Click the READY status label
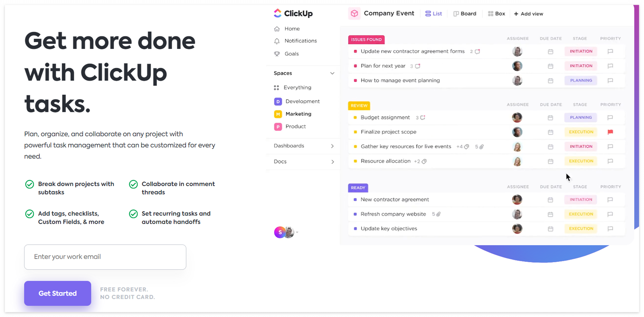644x317 pixels. [358, 188]
